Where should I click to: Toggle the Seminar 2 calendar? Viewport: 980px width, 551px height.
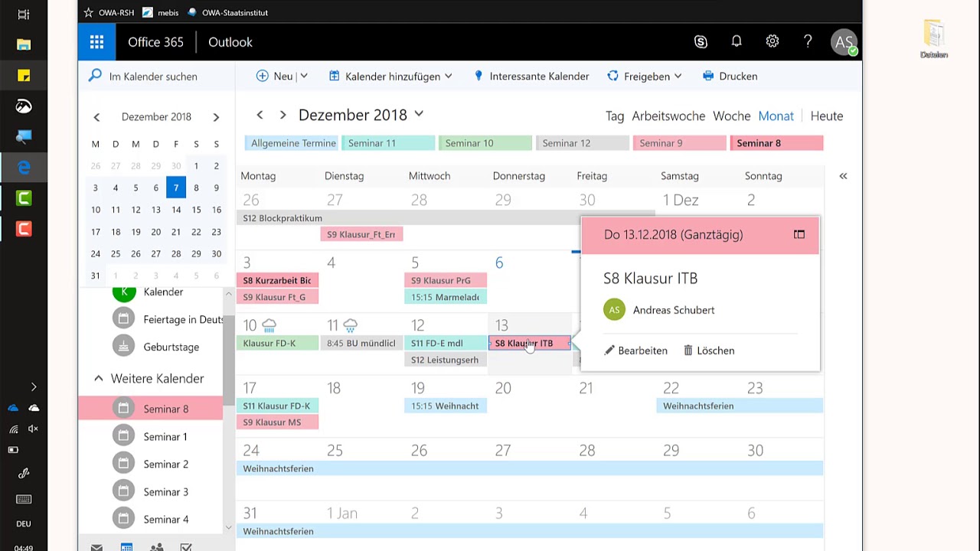(151, 464)
